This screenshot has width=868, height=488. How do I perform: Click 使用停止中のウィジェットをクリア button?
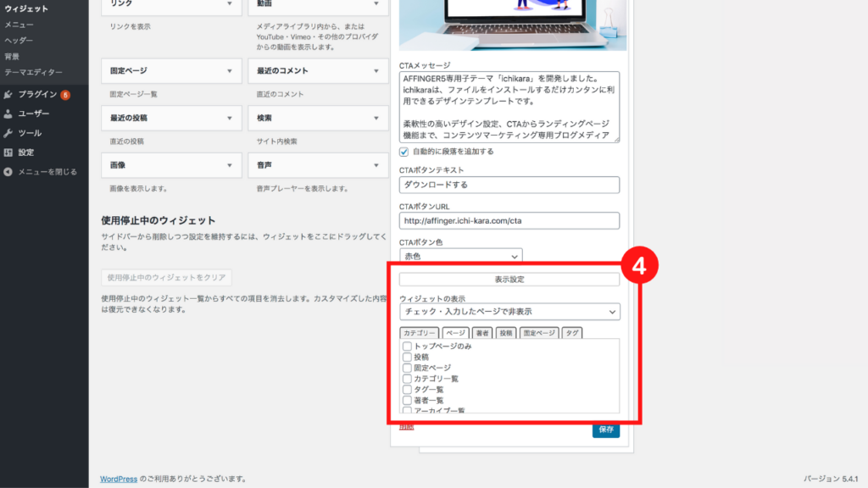[x=166, y=278]
